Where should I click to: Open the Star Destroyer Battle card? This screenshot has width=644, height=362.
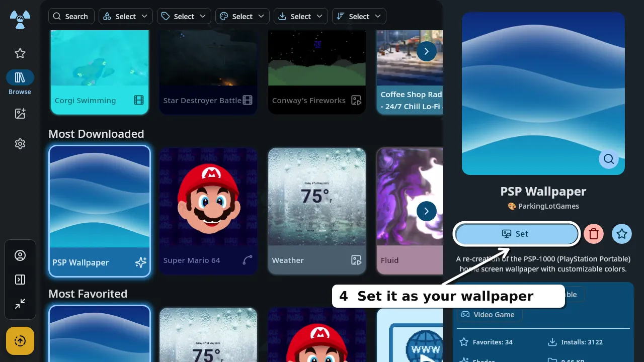208,72
